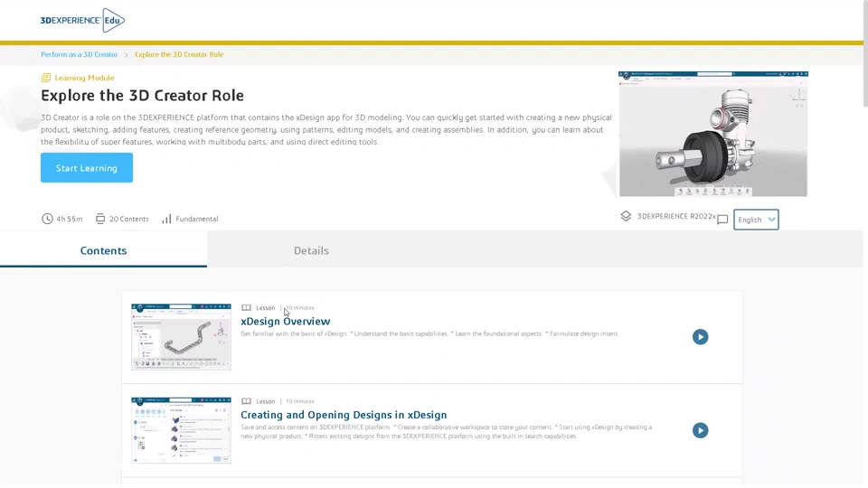
Task: Open the English language dropdown
Action: (756, 220)
